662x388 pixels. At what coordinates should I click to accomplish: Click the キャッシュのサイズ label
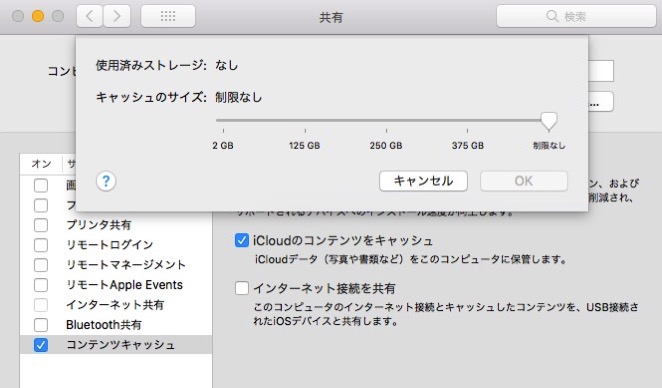point(151,98)
